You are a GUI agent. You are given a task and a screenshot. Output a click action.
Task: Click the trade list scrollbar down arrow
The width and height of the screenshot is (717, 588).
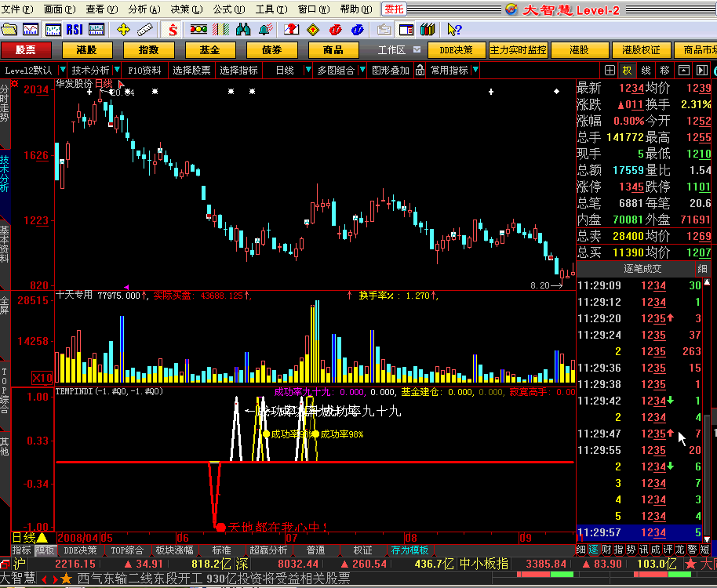[708, 539]
